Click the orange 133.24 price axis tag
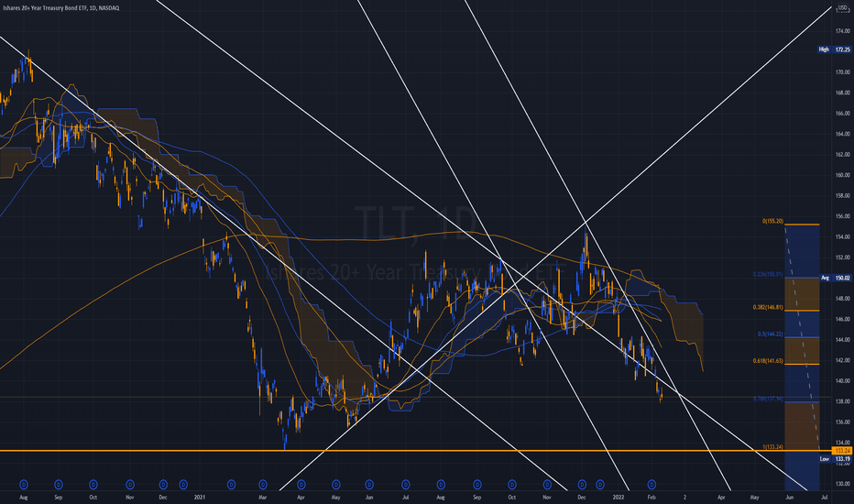 coord(842,451)
